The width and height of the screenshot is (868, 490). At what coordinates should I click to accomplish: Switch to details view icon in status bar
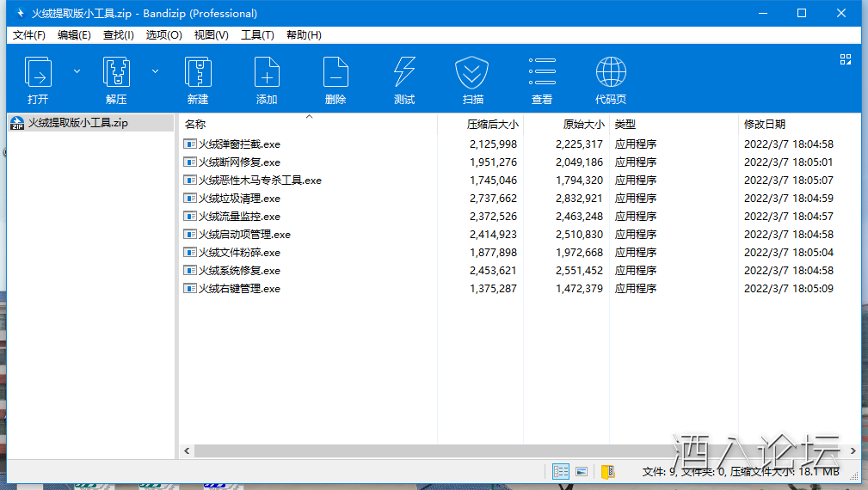[560, 472]
